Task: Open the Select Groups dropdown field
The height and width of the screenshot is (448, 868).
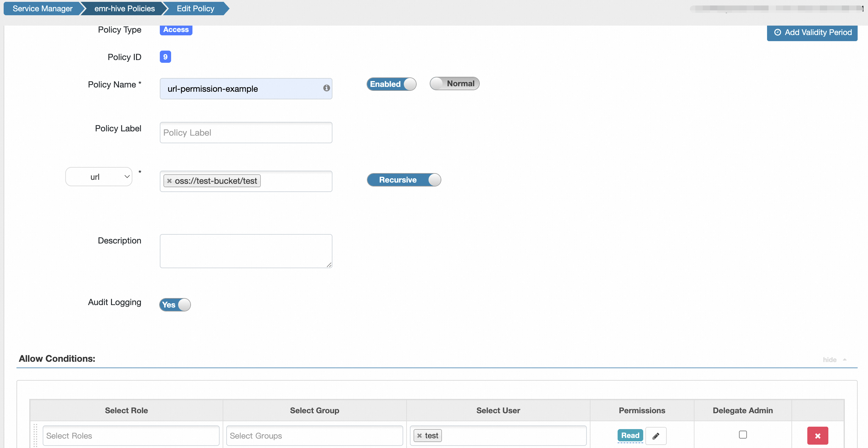Action: (314, 436)
